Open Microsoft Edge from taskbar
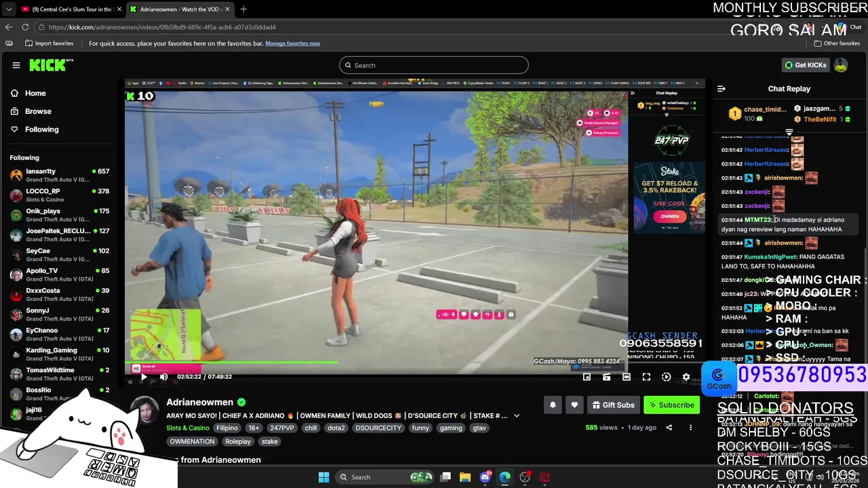 coord(505,477)
